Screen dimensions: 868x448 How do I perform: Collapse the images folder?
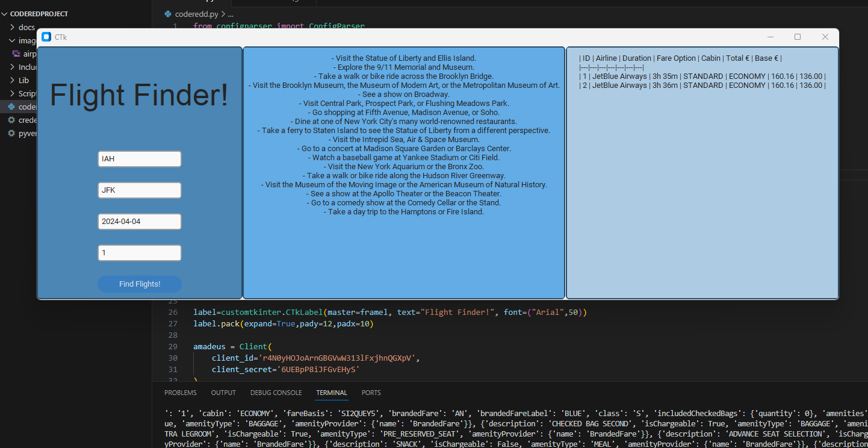[x=22, y=40]
